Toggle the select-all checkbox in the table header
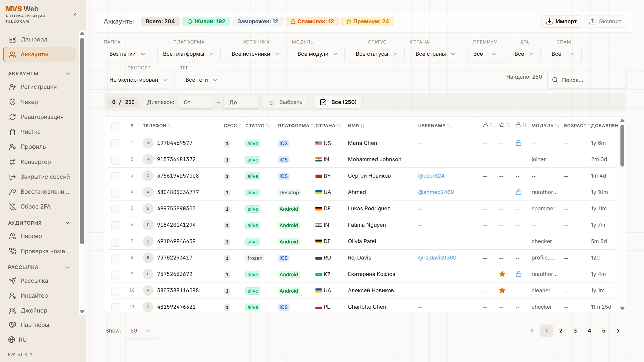Screen dimensions: 644x362 [x=116, y=126]
